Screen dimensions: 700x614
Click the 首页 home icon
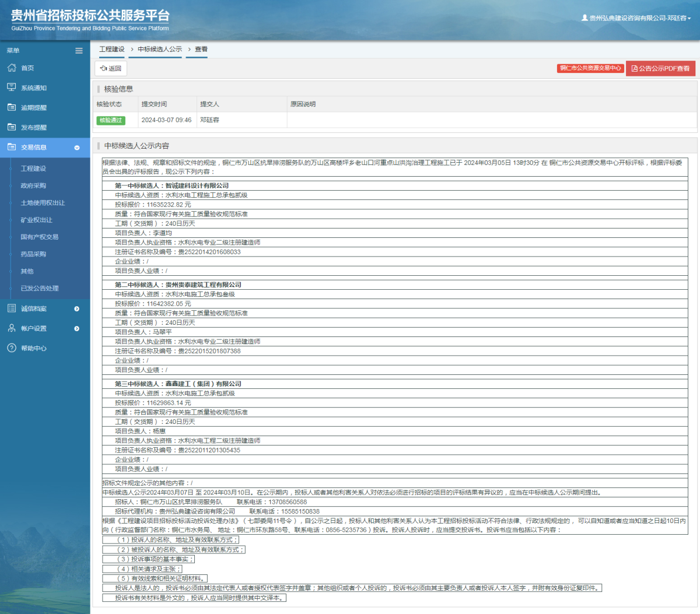tap(12, 68)
